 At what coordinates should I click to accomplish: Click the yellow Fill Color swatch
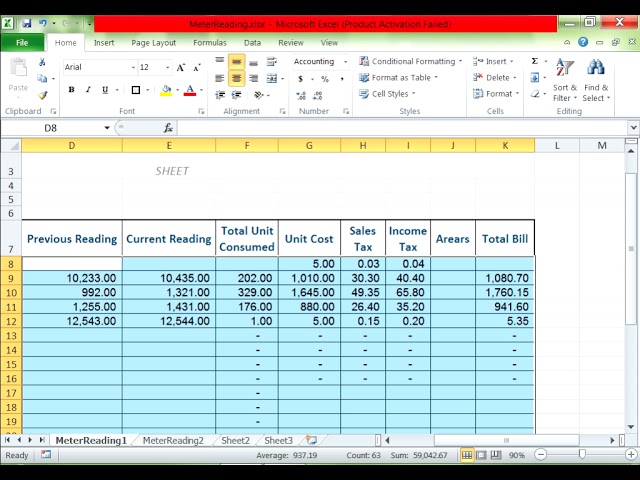tap(166, 90)
